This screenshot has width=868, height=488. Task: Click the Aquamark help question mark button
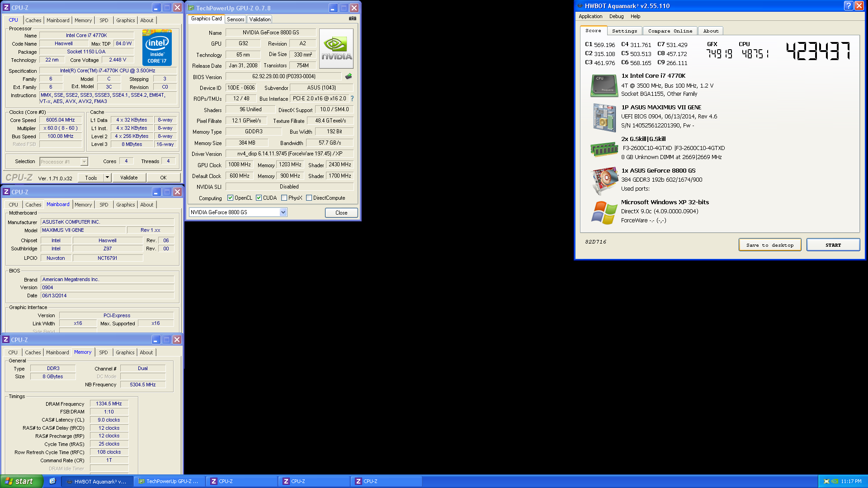tap(848, 6)
